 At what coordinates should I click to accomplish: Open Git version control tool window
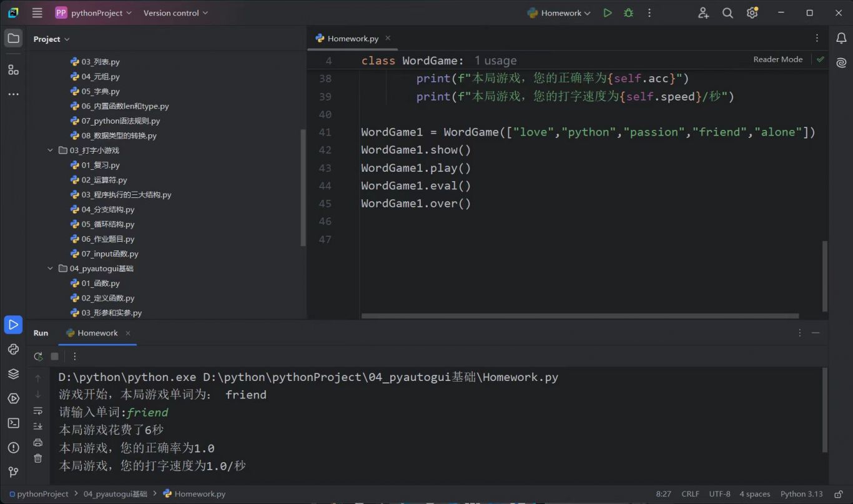[13, 472]
